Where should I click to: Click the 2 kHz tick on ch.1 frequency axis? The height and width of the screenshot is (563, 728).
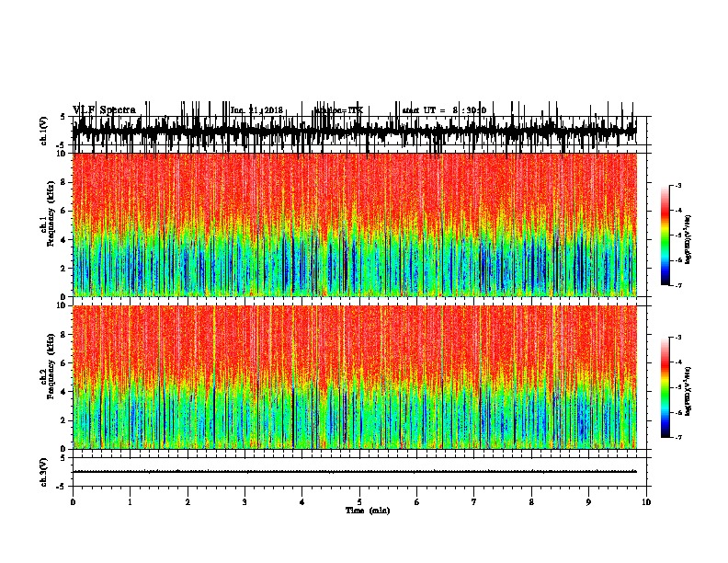pos(63,268)
